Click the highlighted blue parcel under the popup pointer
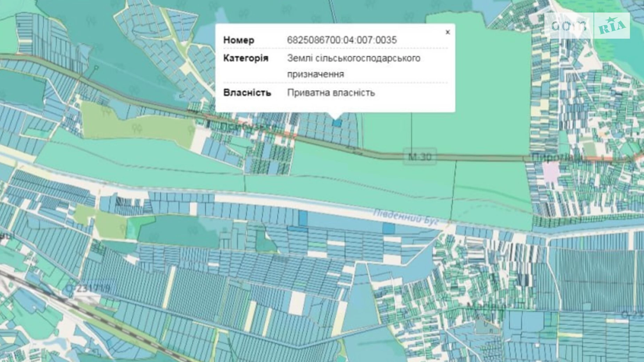 tap(337, 123)
